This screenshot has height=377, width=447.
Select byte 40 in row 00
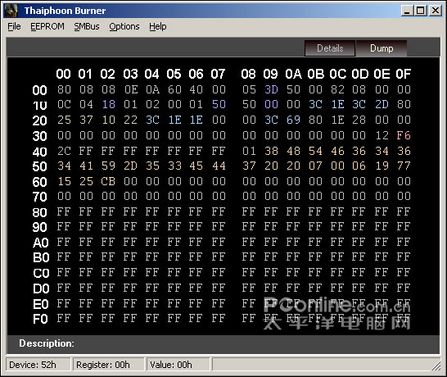click(x=196, y=89)
